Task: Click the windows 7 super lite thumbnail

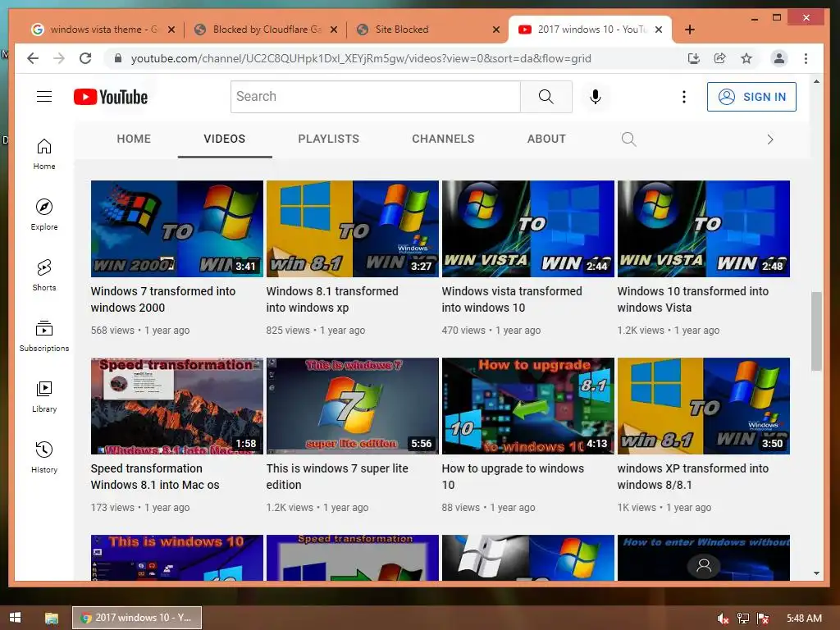Action: point(353,406)
